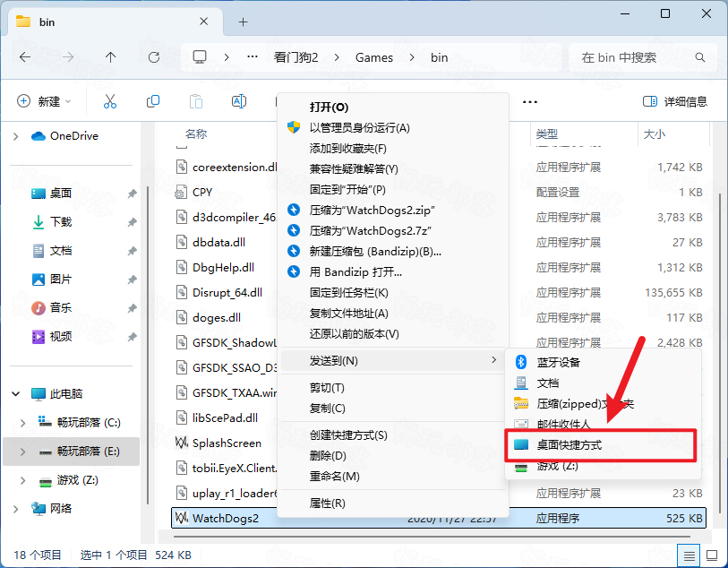Click chevron after Games in address bar
The width and height of the screenshot is (728, 568).
click(412, 57)
